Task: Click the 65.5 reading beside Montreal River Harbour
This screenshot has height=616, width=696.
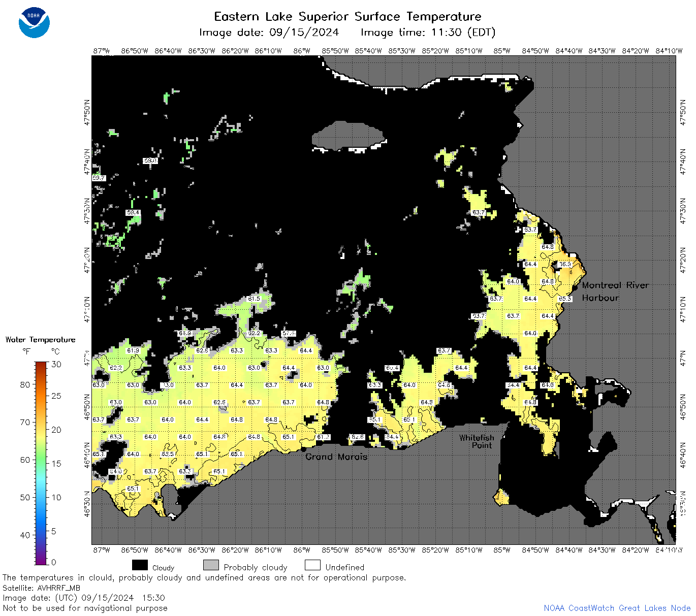Action: point(565,299)
